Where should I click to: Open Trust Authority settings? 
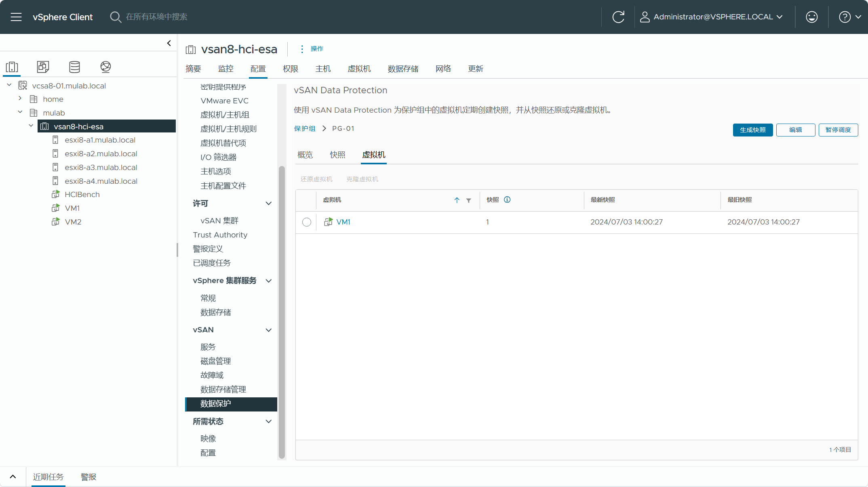(220, 235)
